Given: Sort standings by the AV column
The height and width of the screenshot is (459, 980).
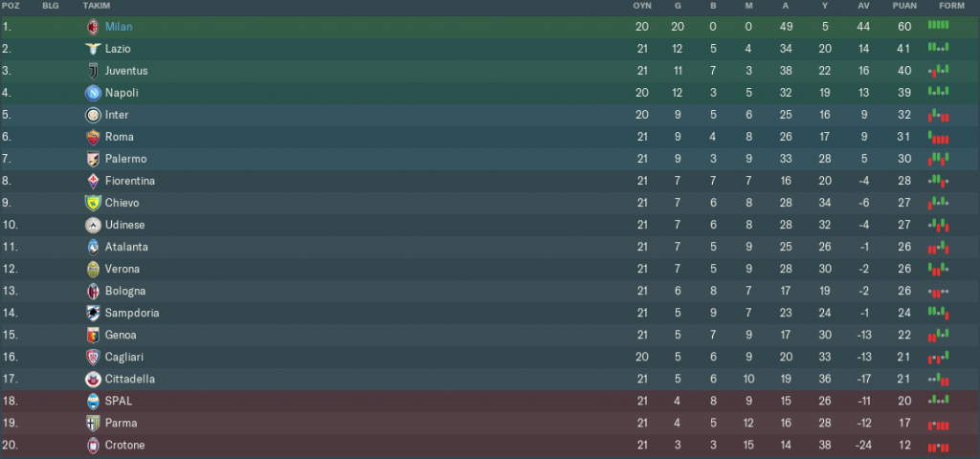Looking at the screenshot, I should [x=863, y=6].
